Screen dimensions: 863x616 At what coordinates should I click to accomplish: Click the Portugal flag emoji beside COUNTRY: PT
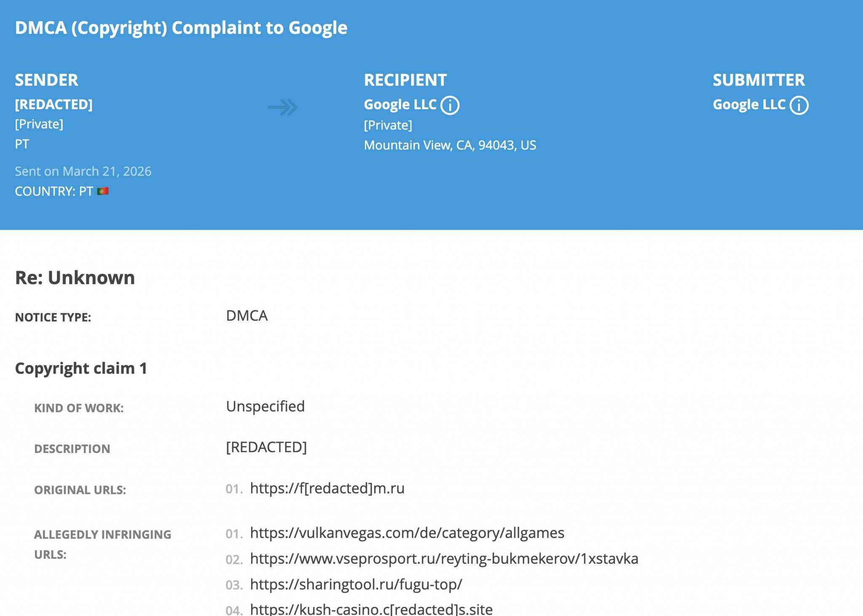(x=102, y=190)
